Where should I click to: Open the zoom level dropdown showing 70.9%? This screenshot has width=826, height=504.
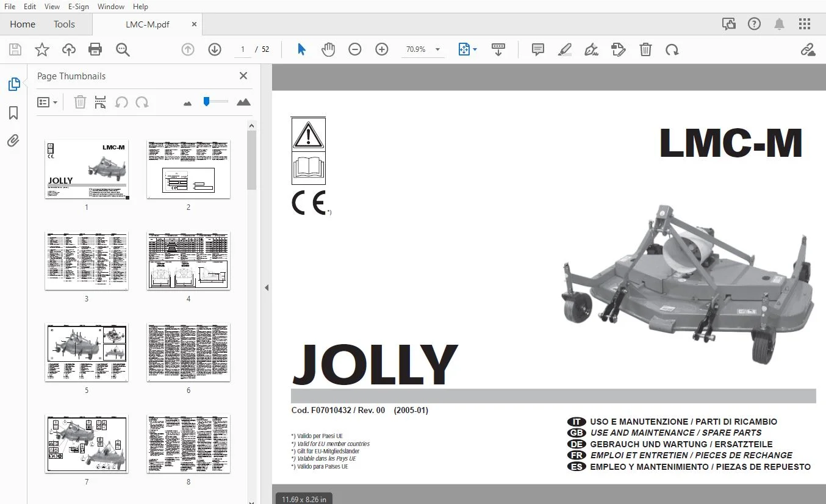click(422, 49)
